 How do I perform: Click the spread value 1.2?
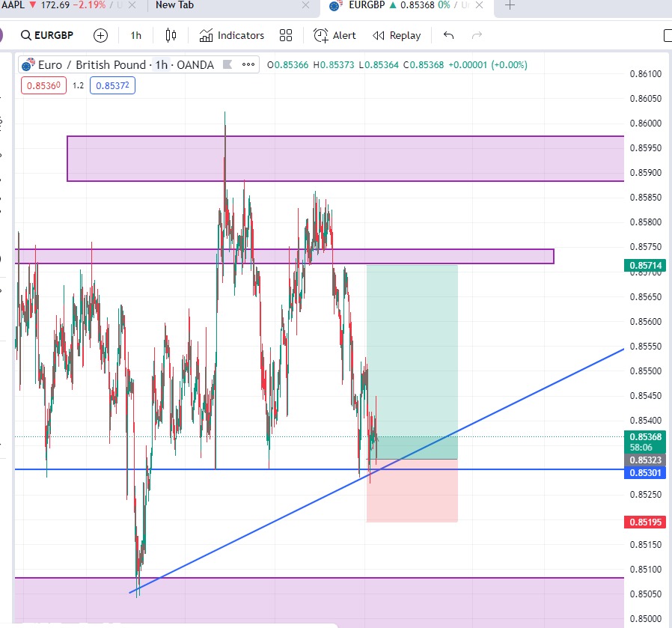pos(78,86)
